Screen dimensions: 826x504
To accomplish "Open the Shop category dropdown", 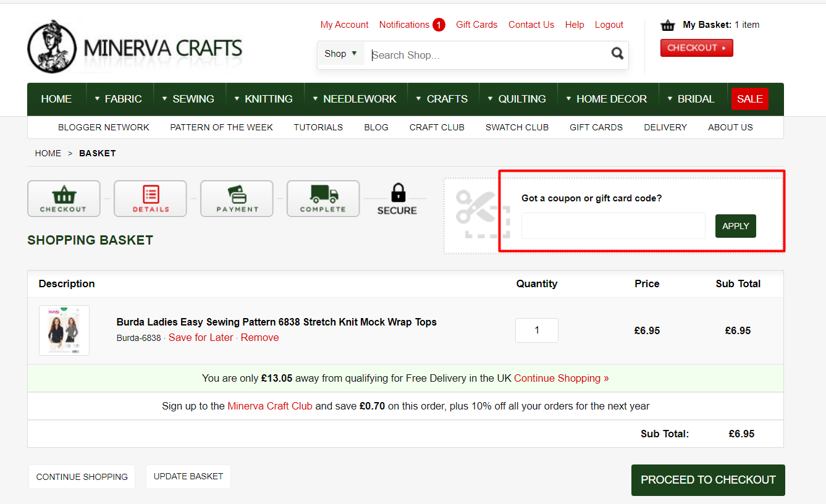I will click(x=340, y=53).
